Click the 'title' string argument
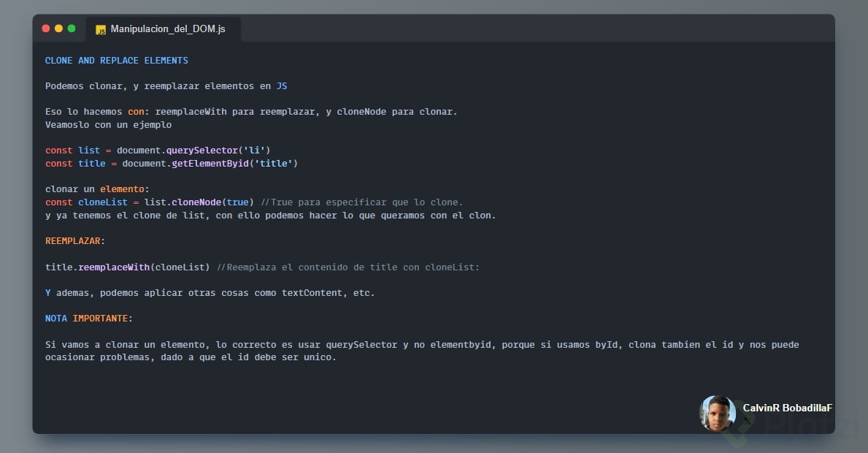868x453 pixels. (x=274, y=164)
